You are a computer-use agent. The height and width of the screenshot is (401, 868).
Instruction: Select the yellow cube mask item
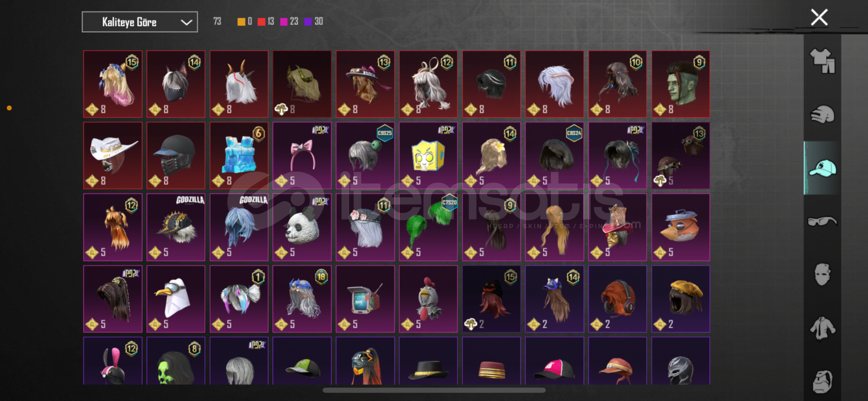point(428,156)
